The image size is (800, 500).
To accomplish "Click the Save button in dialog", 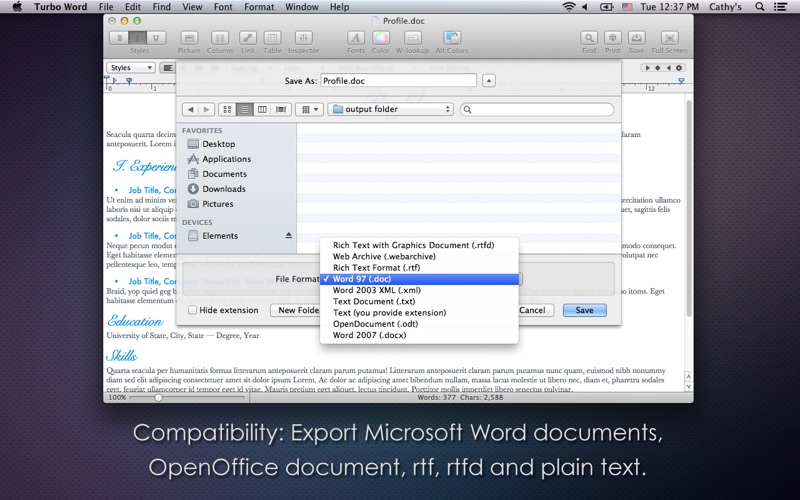I will (585, 310).
